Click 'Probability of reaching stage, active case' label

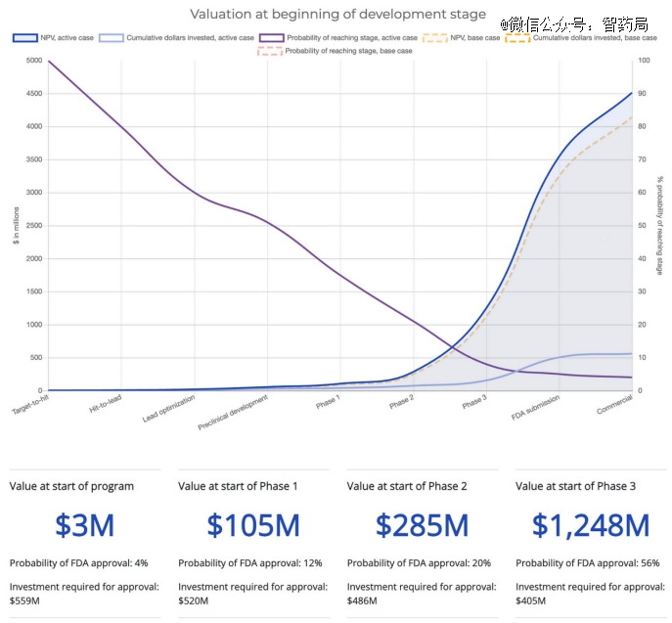pyautogui.click(x=352, y=38)
